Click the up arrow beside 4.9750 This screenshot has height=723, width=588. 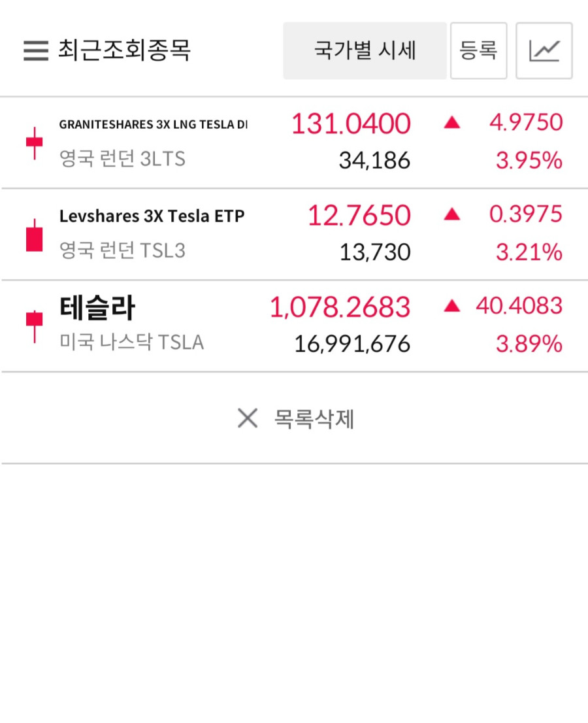(x=452, y=122)
